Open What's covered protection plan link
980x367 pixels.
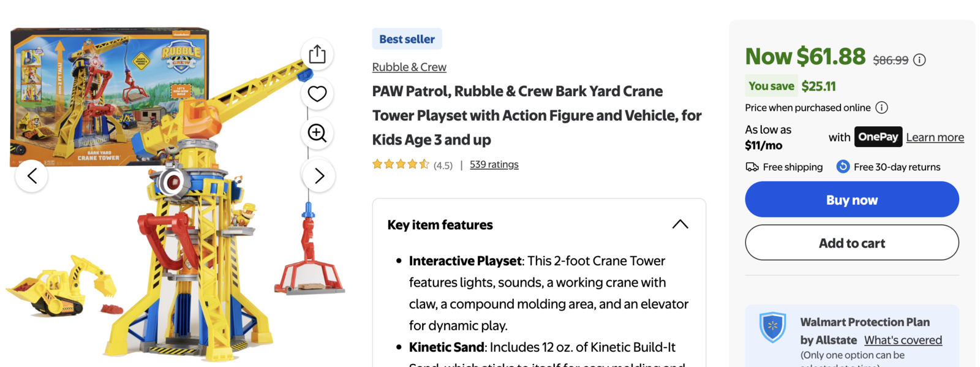tap(903, 340)
